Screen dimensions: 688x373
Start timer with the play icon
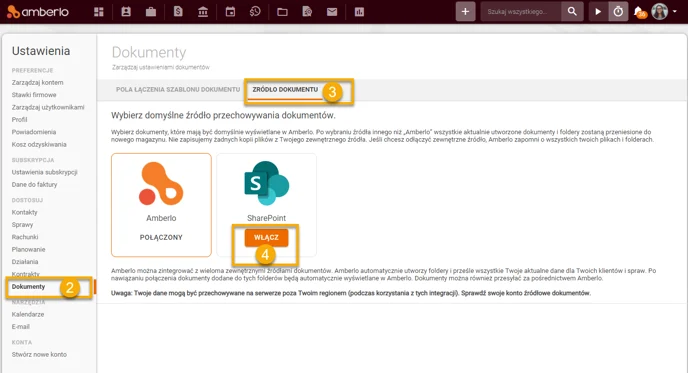click(x=598, y=12)
